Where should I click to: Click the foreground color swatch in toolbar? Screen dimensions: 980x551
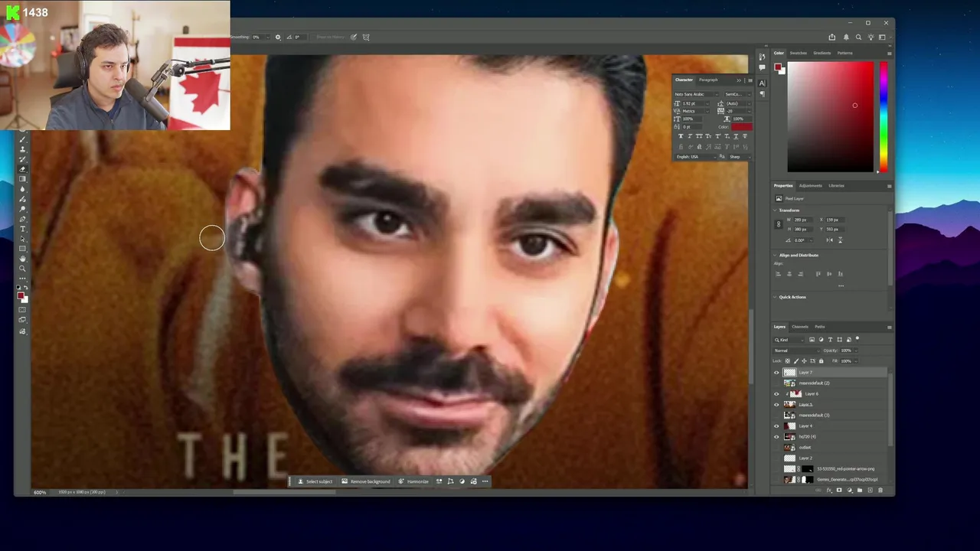(x=20, y=295)
